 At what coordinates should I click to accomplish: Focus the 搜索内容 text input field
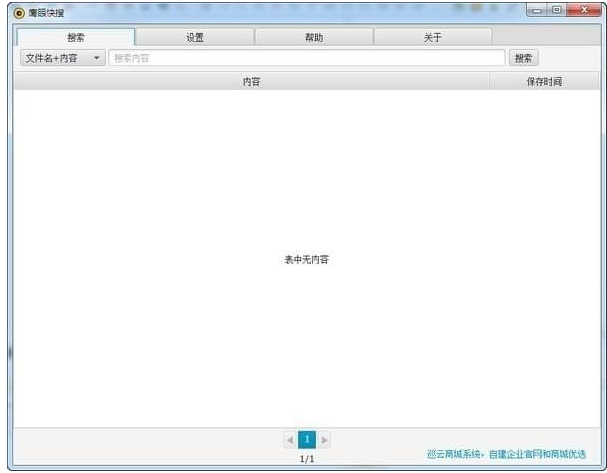tap(306, 58)
